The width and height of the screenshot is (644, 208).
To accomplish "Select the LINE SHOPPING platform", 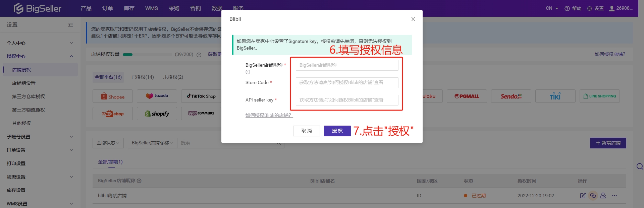I will point(600,96).
